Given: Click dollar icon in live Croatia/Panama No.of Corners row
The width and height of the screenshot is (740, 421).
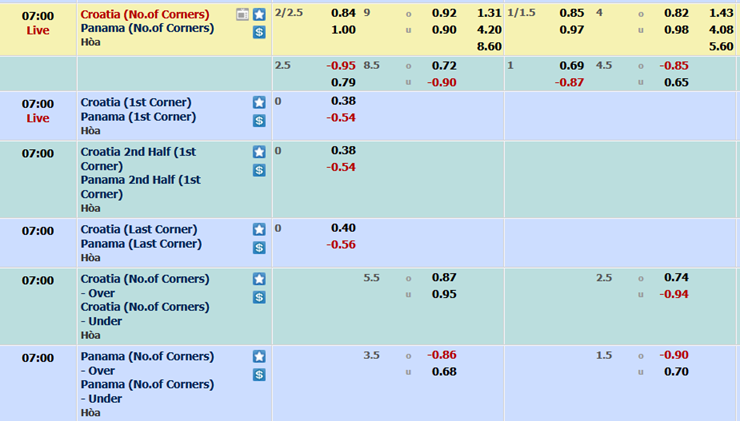Looking at the screenshot, I should (x=259, y=32).
